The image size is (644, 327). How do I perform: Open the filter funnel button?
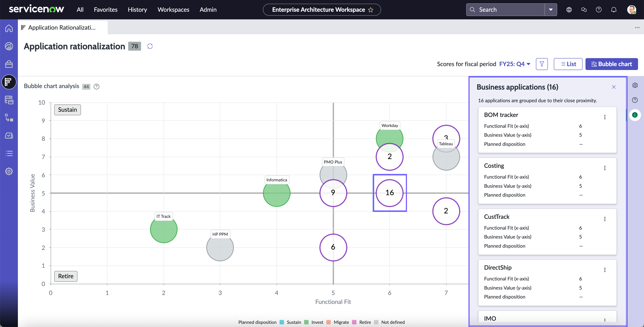click(542, 64)
